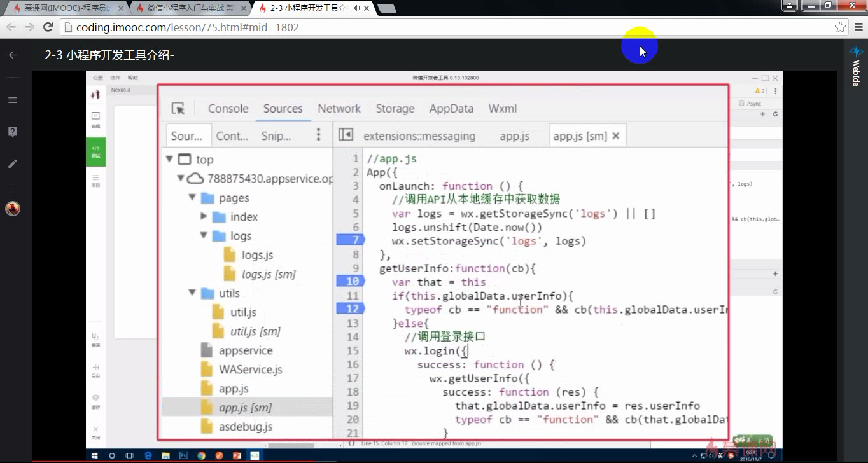
Task: Set a breakpoint on line number 15
Action: [x=353, y=350]
